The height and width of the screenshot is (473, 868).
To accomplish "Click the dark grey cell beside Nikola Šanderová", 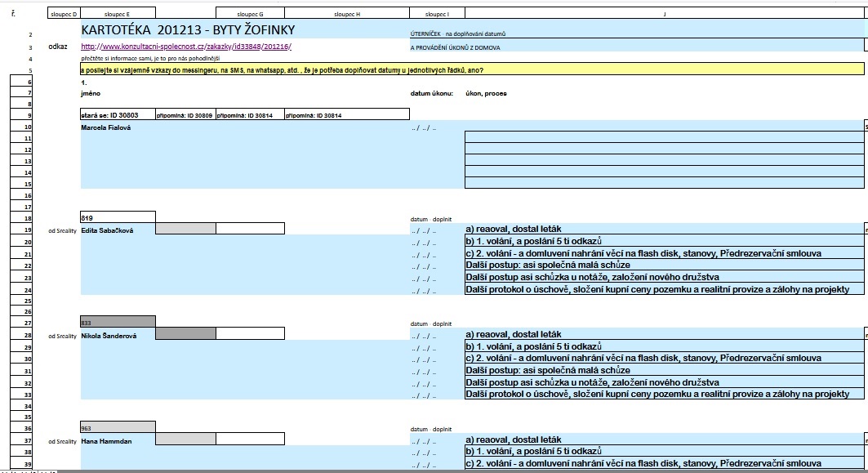I will [x=185, y=333].
